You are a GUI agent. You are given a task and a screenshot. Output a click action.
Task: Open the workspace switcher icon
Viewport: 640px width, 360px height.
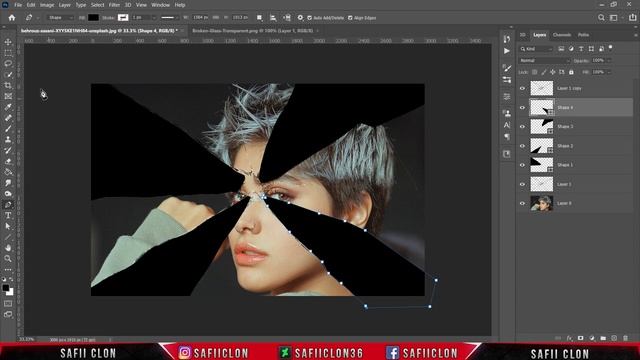[x=613, y=18]
